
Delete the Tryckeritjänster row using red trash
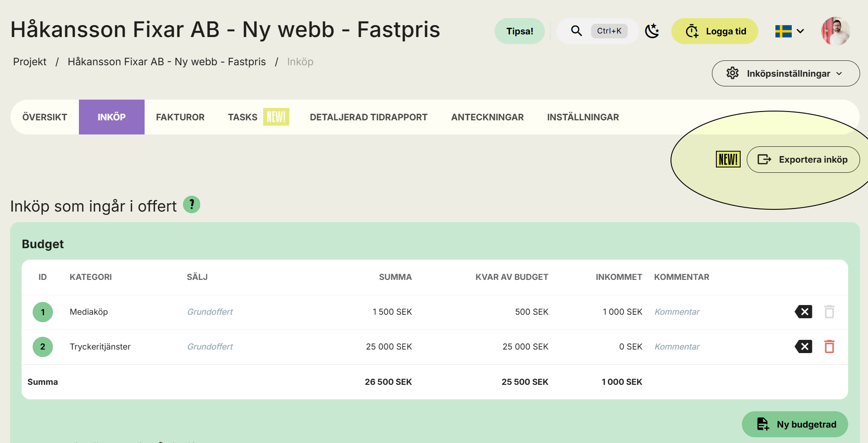tap(829, 346)
